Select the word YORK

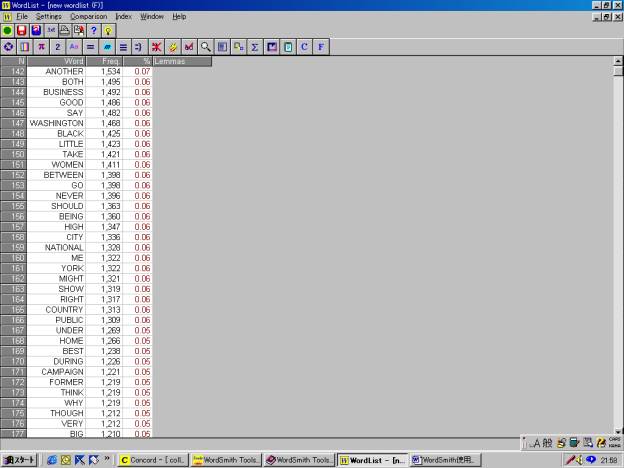pos(72,268)
